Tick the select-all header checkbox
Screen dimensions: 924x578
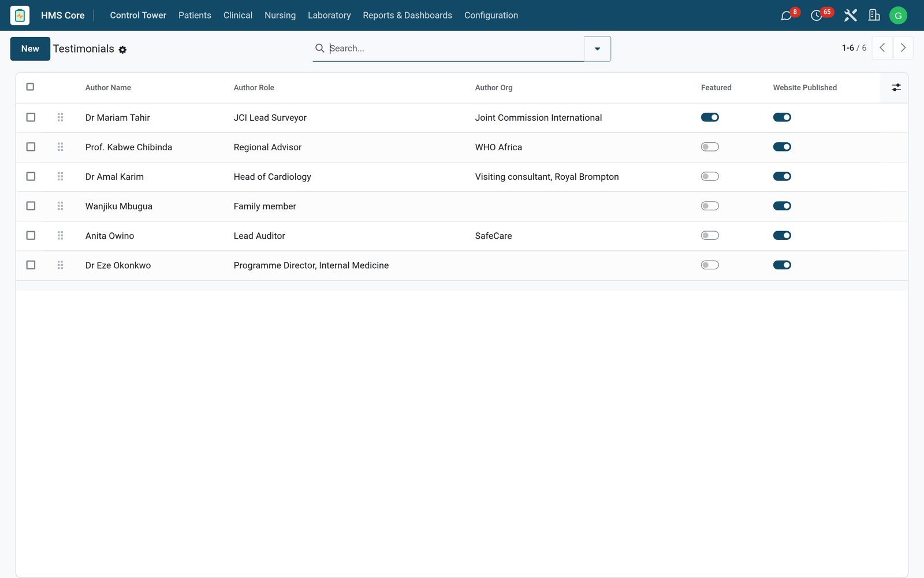pyautogui.click(x=30, y=87)
